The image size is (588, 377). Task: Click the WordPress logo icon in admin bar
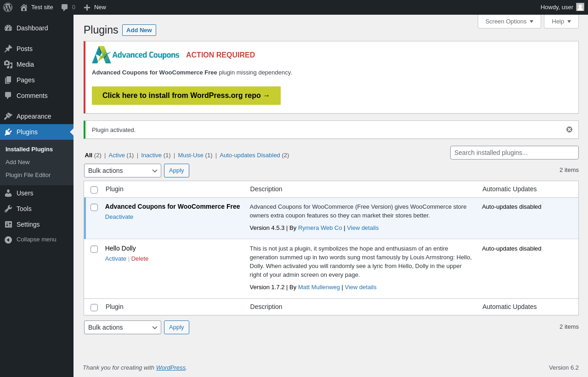pos(8,7)
